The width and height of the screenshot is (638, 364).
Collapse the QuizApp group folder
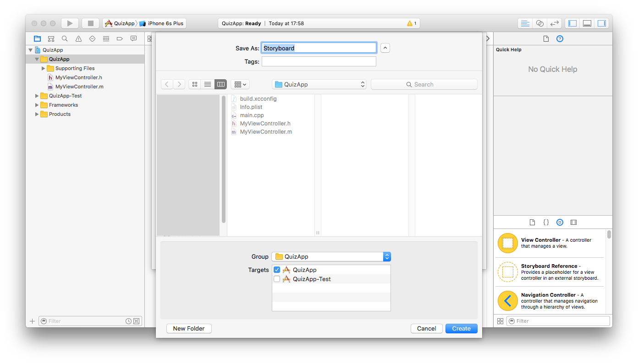point(37,59)
